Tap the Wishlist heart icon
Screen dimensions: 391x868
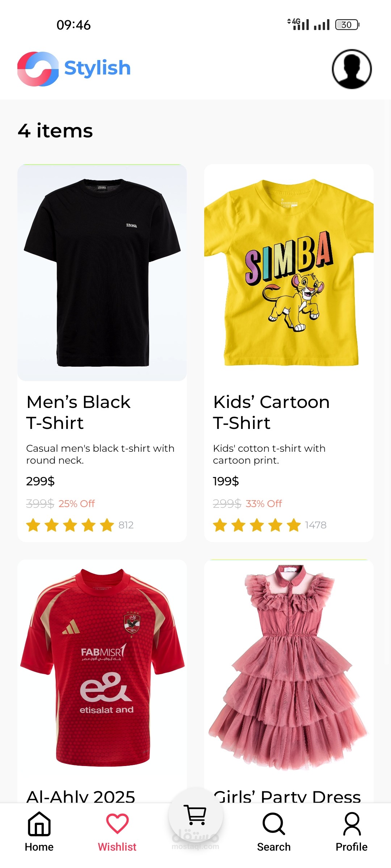(117, 824)
